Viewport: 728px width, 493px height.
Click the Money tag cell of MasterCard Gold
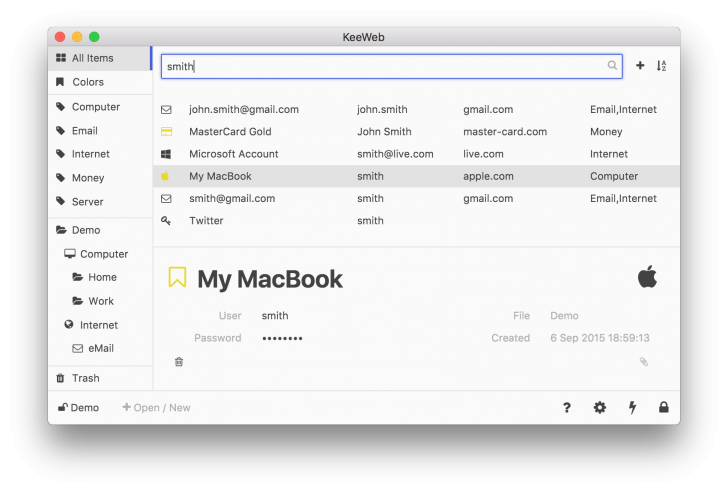click(x=606, y=132)
